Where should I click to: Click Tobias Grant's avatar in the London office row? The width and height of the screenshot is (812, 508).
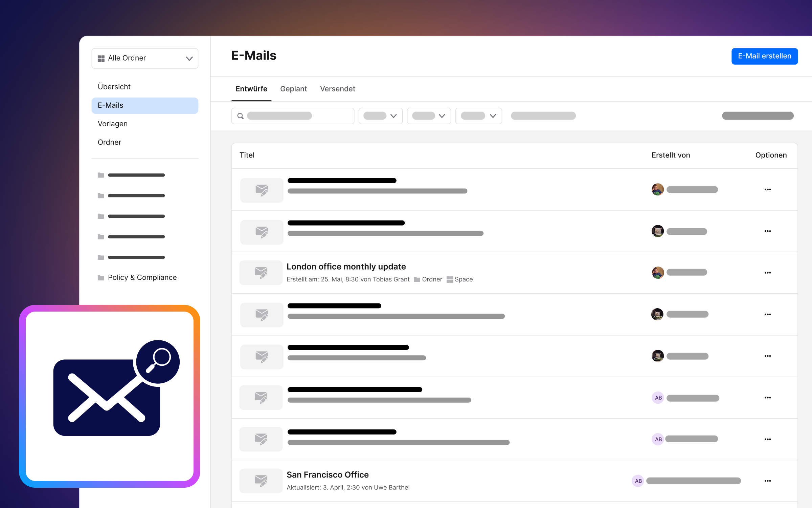click(x=657, y=272)
